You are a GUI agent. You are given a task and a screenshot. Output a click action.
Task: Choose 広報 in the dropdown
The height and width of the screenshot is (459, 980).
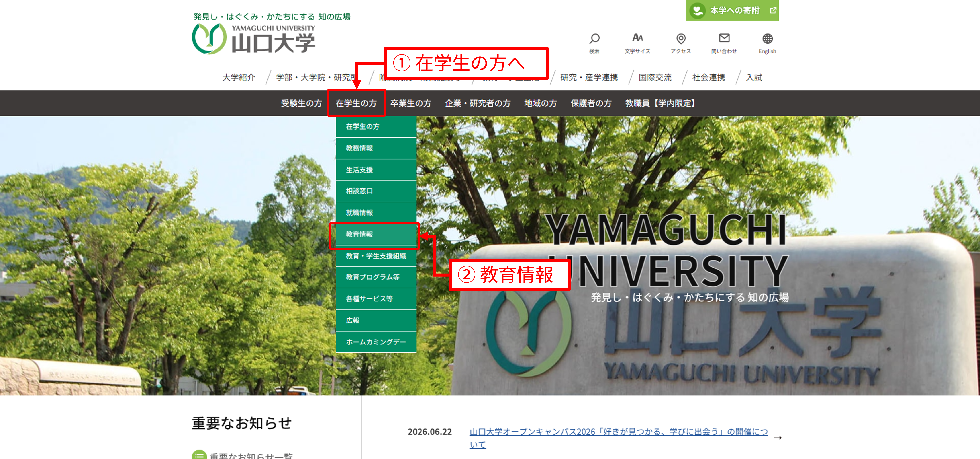pyautogui.click(x=376, y=320)
